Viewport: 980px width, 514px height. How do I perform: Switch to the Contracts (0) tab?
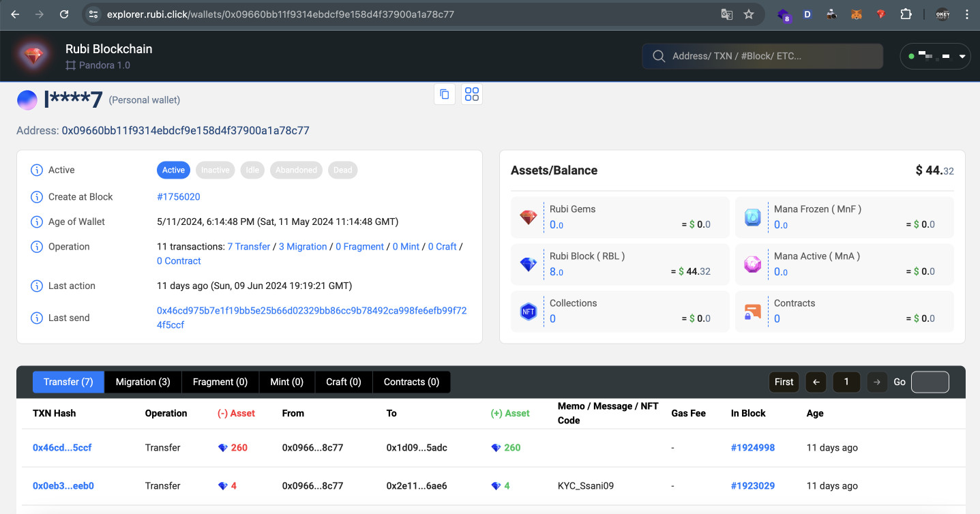411,382
